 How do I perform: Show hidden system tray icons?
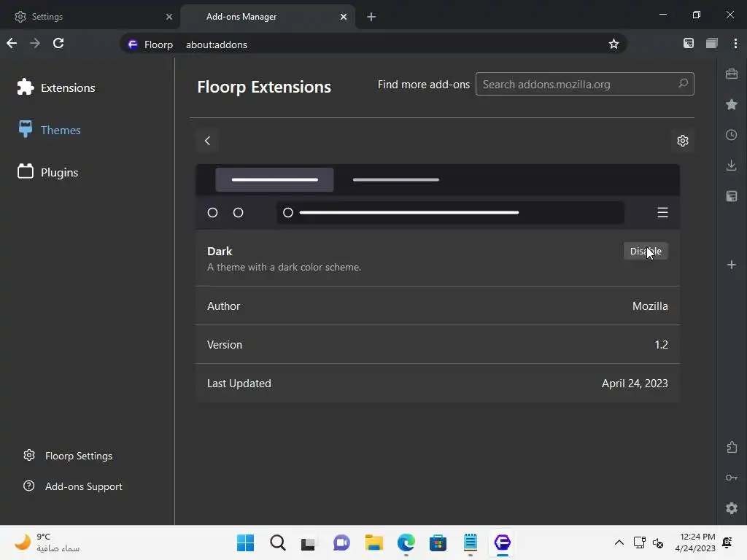tap(619, 542)
